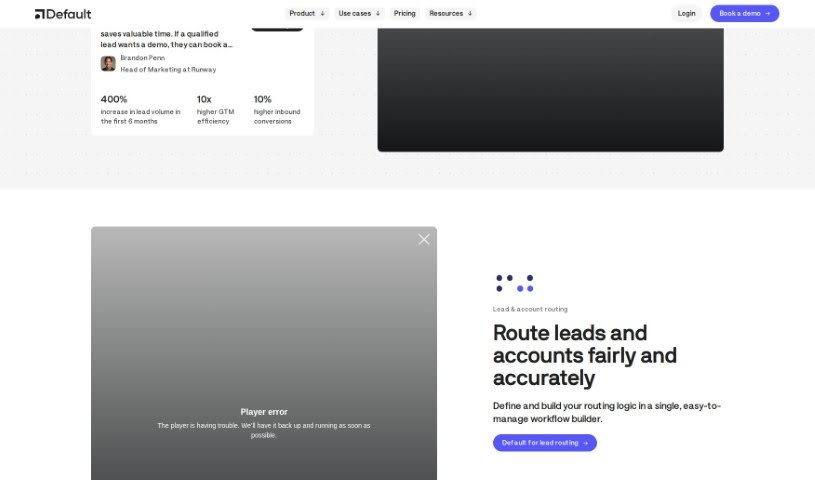The image size is (815, 480).
Task: Expand the Use cases menu
Action: click(x=359, y=14)
